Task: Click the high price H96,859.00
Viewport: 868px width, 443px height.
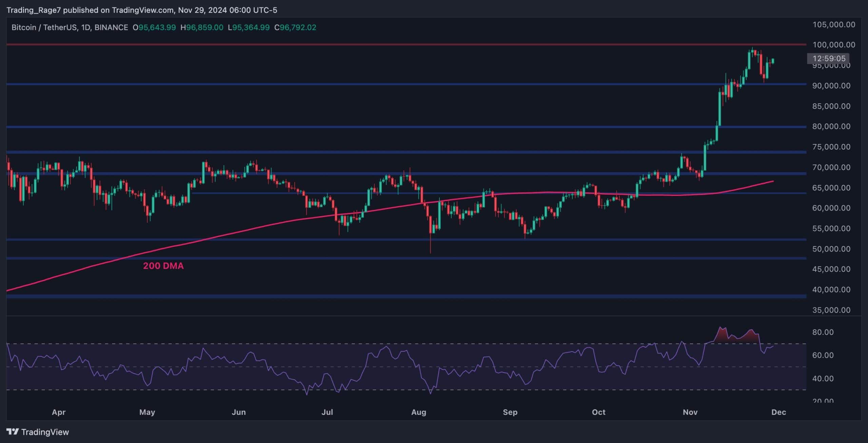Action: (x=201, y=28)
